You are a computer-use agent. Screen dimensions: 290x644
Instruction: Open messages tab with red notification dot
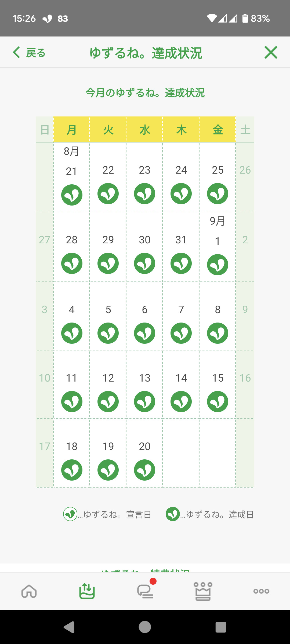pos(145,591)
